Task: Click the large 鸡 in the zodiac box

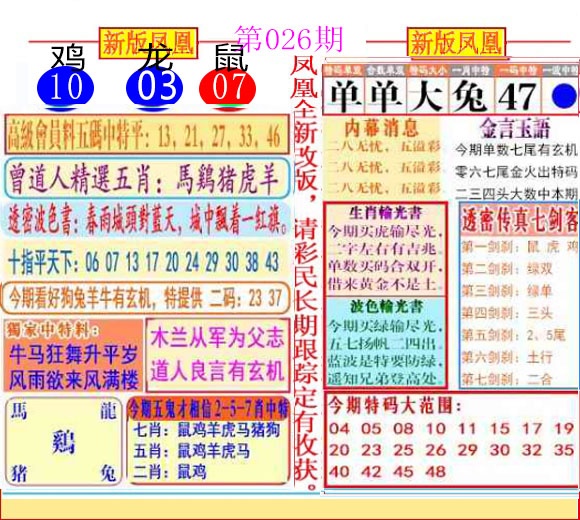Action: pyautogui.click(x=63, y=442)
